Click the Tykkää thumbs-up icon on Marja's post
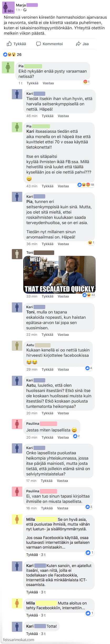 tap(9, 44)
